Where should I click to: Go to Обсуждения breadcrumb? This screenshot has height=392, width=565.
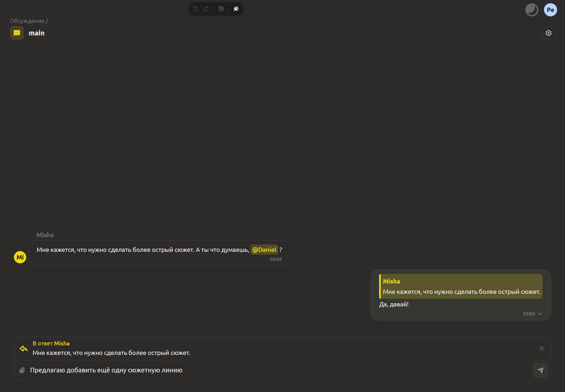click(x=27, y=21)
